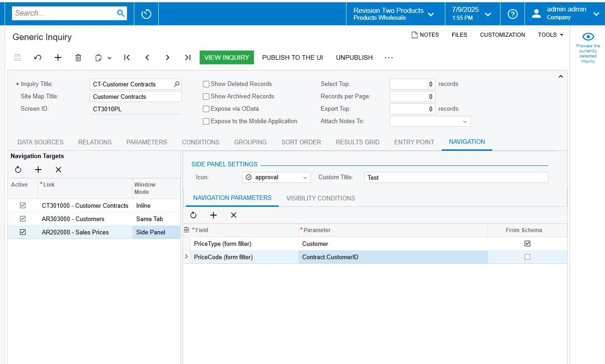
Task: Open the SORT ORDER tab
Action: coord(301,142)
